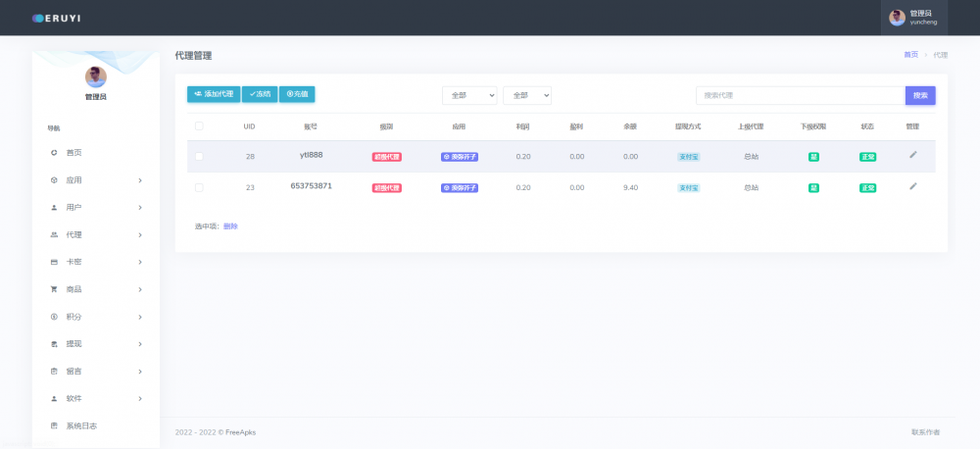
Task: Open the first 全部 filter dropdown
Action: click(469, 95)
